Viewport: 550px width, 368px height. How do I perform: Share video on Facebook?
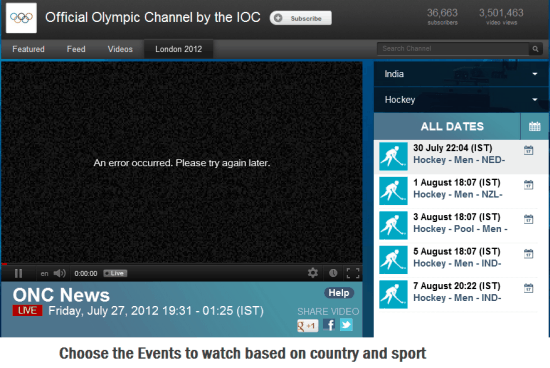tap(329, 325)
